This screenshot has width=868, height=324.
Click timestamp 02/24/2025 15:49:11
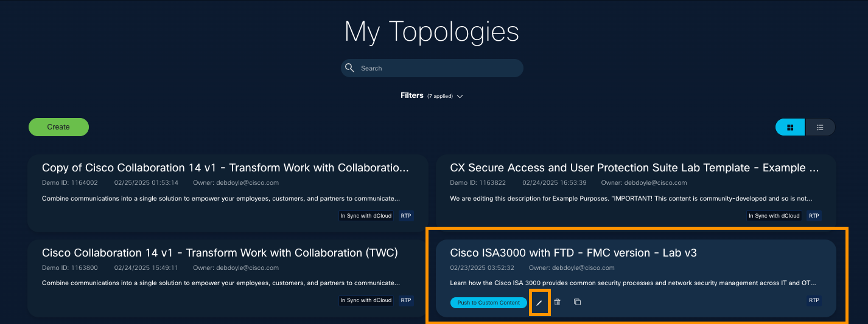146,267
